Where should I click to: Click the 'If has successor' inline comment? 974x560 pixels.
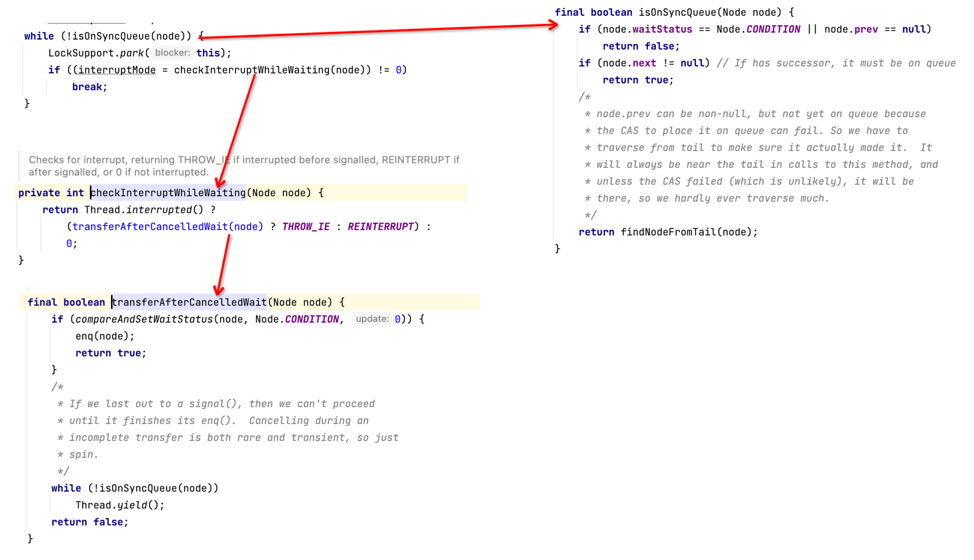point(837,63)
